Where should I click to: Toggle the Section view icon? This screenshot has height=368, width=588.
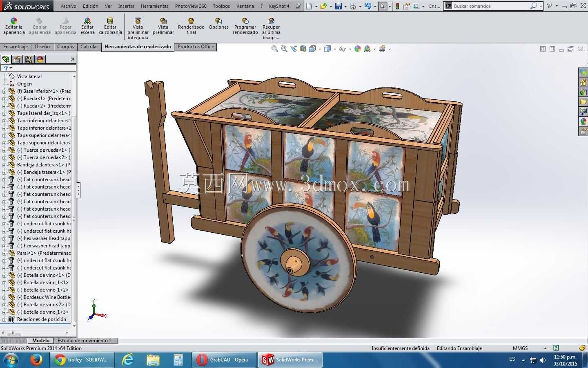[x=303, y=49]
